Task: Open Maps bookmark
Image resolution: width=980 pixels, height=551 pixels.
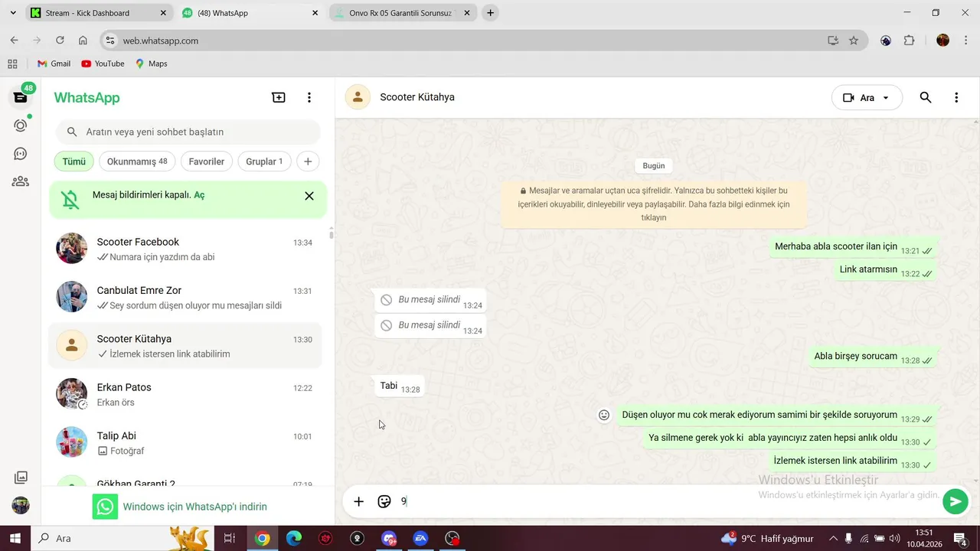Action: pyautogui.click(x=151, y=64)
